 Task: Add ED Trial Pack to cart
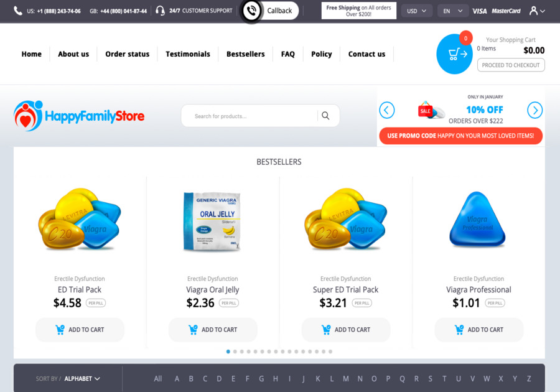click(80, 330)
